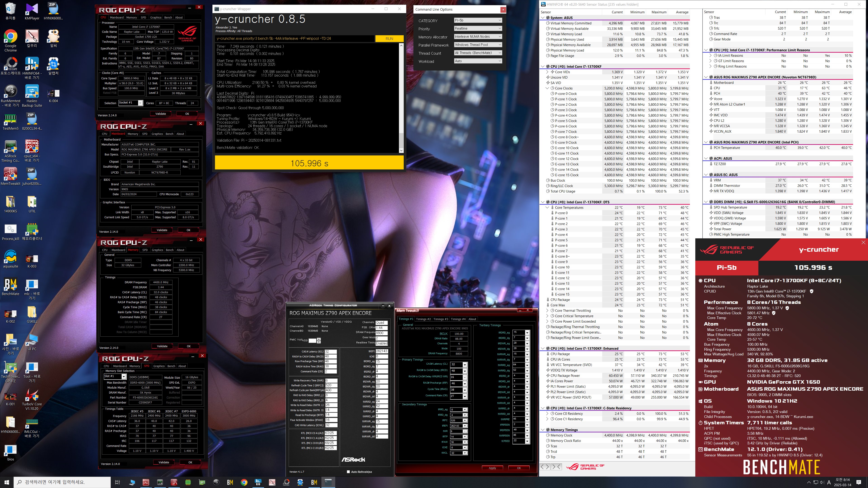868x488 pixels.
Task: Click Validate in CPU-Z SPD window
Action: click(164, 462)
